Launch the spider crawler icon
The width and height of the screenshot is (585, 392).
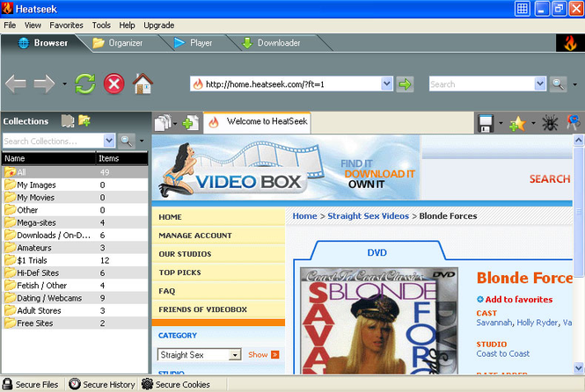pyautogui.click(x=550, y=122)
